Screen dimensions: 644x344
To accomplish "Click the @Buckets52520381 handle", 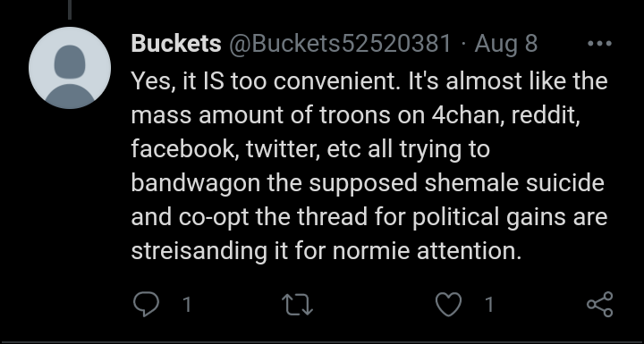I will coord(340,43).
